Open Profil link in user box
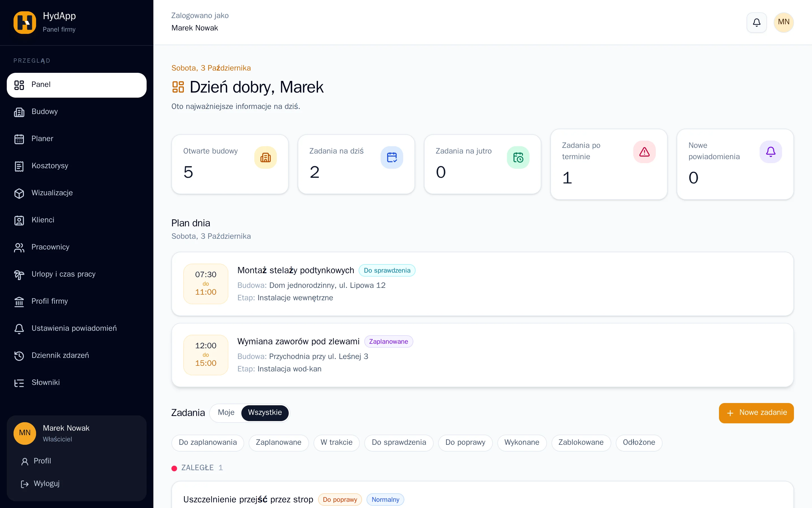 (x=76, y=461)
